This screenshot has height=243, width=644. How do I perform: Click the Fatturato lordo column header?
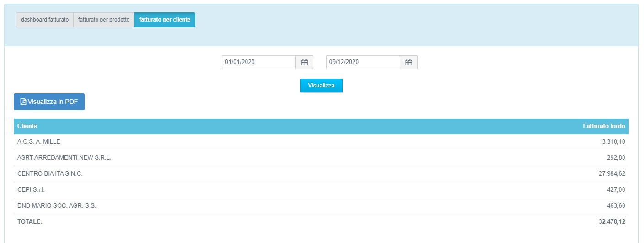[x=604, y=126]
